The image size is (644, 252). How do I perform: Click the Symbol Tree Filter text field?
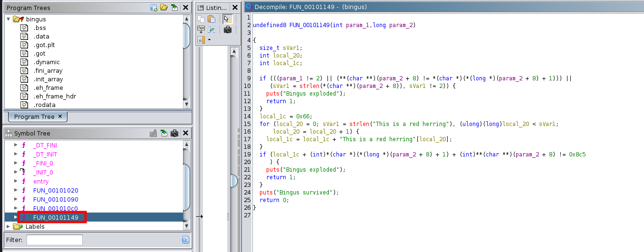pyautogui.click(x=54, y=240)
